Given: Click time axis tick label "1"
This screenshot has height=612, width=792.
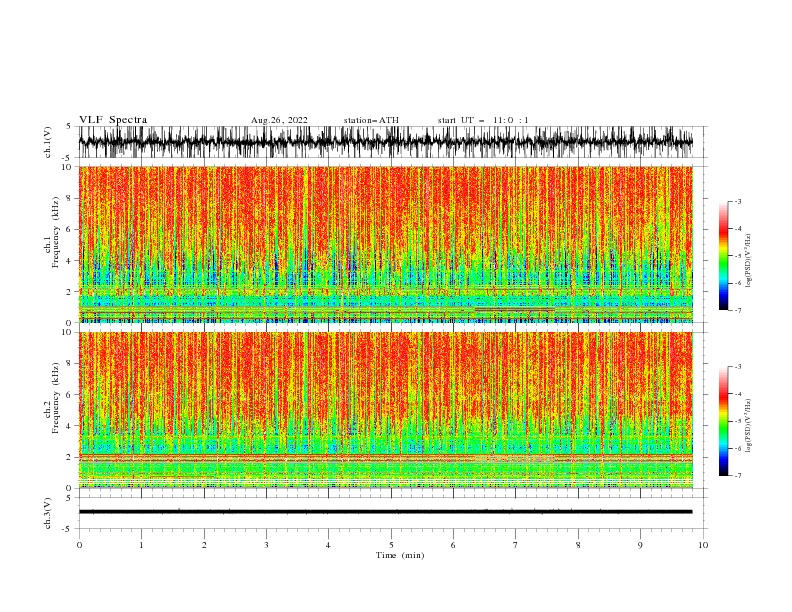Looking at the screenshot, I should pyautogui.click(x=141, y=545).
